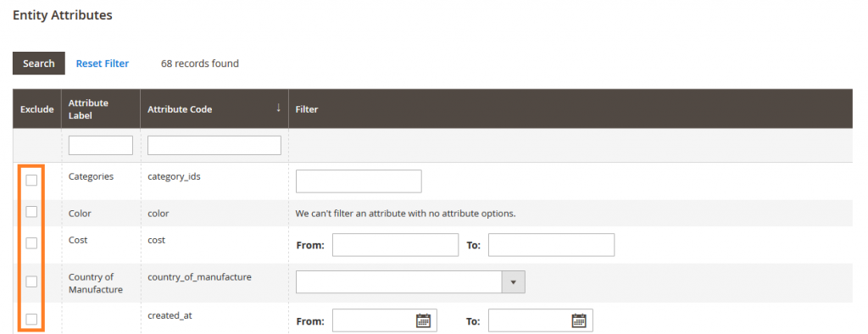This screenshot has height=334, width=868.
Task: Select the 'country_of_manufacture' code cell
Action: tap(199, 277)
